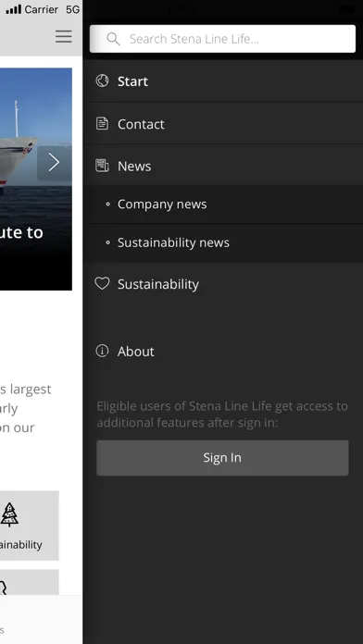
Task: Click the ship banner image
Action: coord(36,180)
